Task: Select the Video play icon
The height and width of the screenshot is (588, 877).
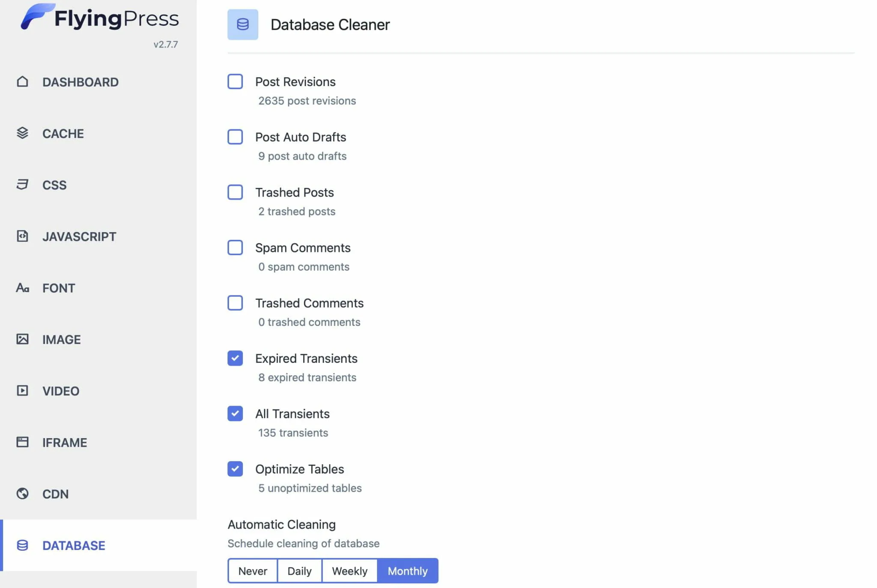Action: click(x=22, y=391)
